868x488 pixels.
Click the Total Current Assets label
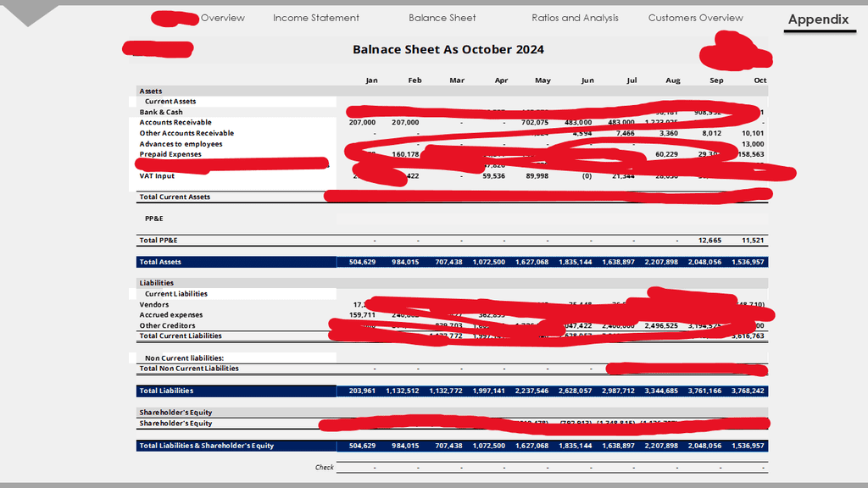tap(175, 197)
